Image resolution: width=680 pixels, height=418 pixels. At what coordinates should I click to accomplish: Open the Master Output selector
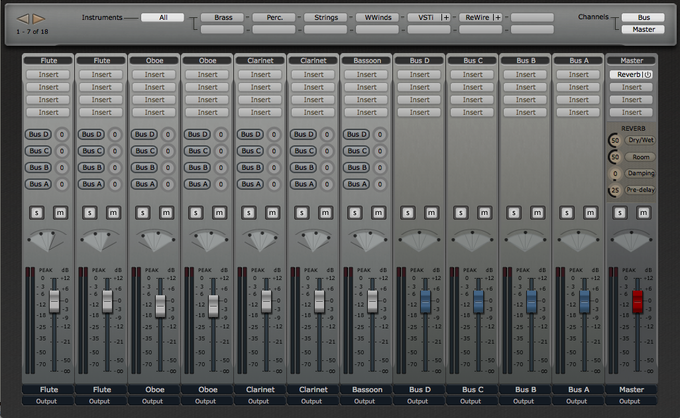pyautogui.click(x=631, y=401)
